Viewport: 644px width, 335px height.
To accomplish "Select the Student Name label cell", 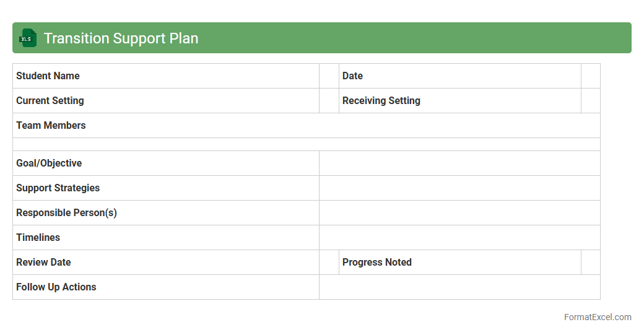I will [165, 76].
